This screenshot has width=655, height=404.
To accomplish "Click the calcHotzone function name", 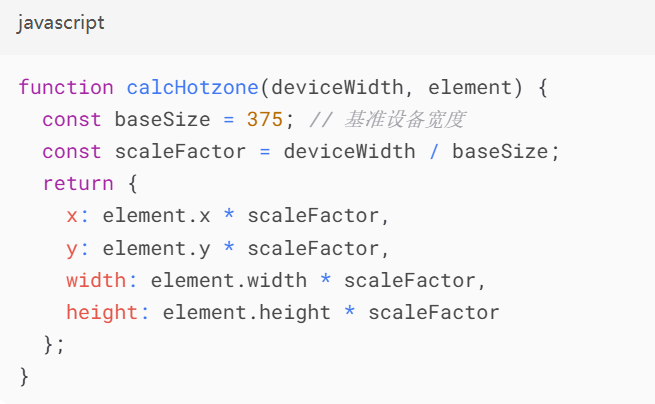I will tap(193, 88).
